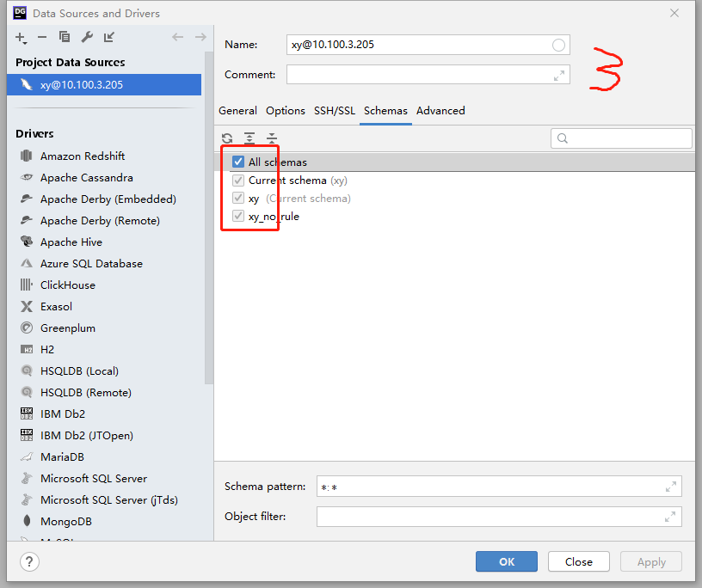
Task: Toggle the Current schema (xy) checkbox
Action: coord(238,181)
